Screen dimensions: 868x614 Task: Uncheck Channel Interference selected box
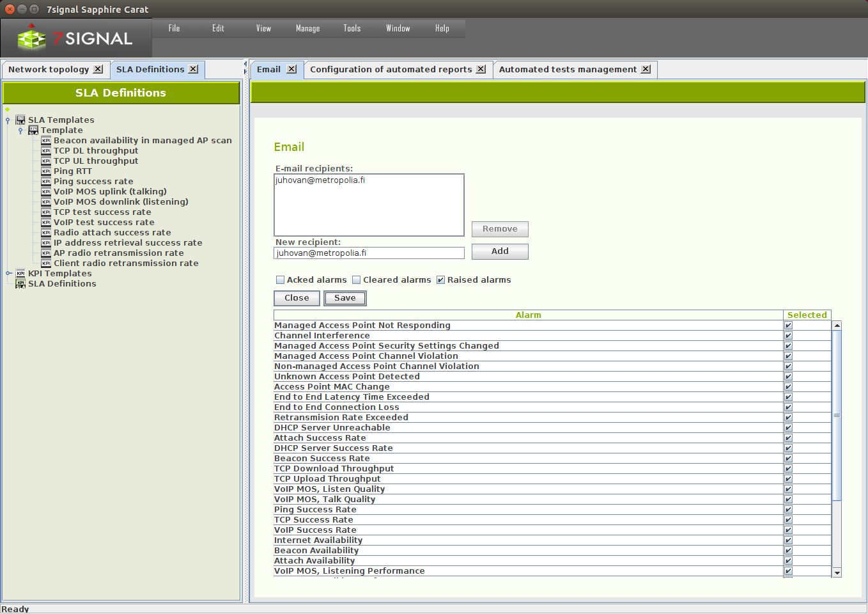click(x=788, y=336)
